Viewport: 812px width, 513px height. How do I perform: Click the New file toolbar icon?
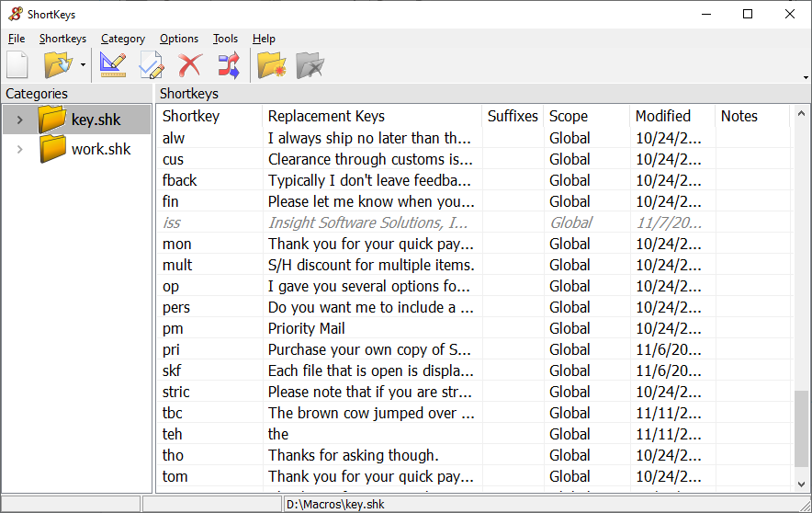pos(17,65)
